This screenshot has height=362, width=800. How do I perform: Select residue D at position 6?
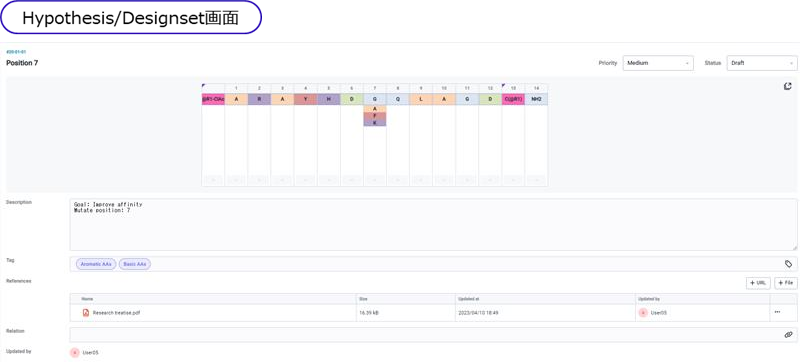pyautogui.click(x=352, y=99)
